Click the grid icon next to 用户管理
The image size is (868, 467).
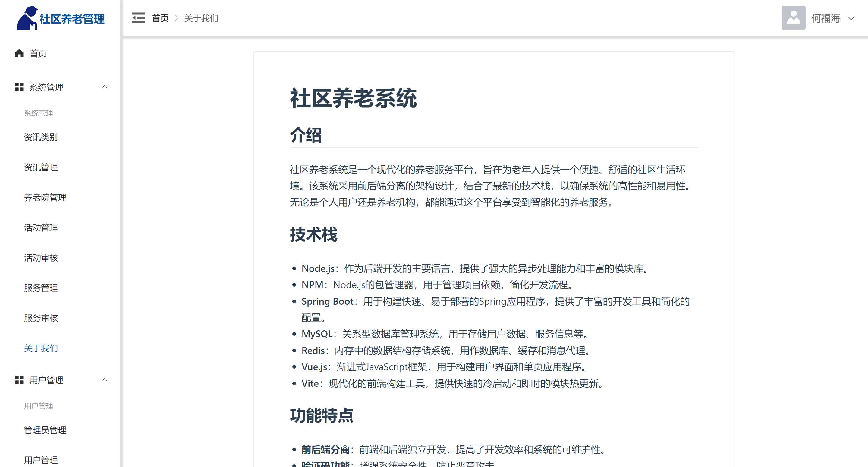pyautogui.click(x=19, y=380)
